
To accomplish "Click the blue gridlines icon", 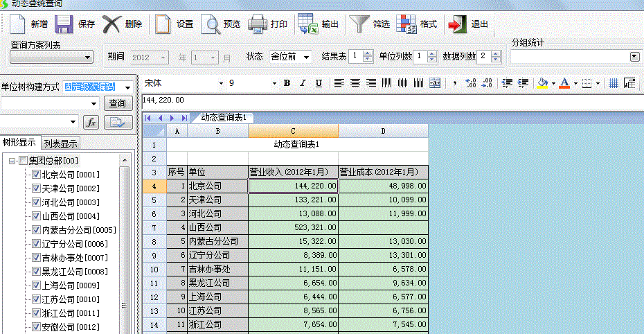I will 614,83.
